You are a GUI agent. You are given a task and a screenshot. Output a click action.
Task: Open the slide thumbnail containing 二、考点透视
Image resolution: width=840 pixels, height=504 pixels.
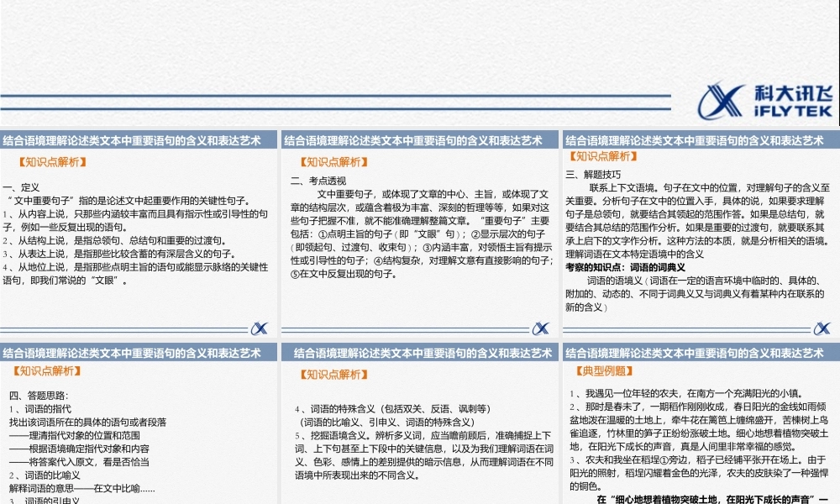click(x=419, y=234)
